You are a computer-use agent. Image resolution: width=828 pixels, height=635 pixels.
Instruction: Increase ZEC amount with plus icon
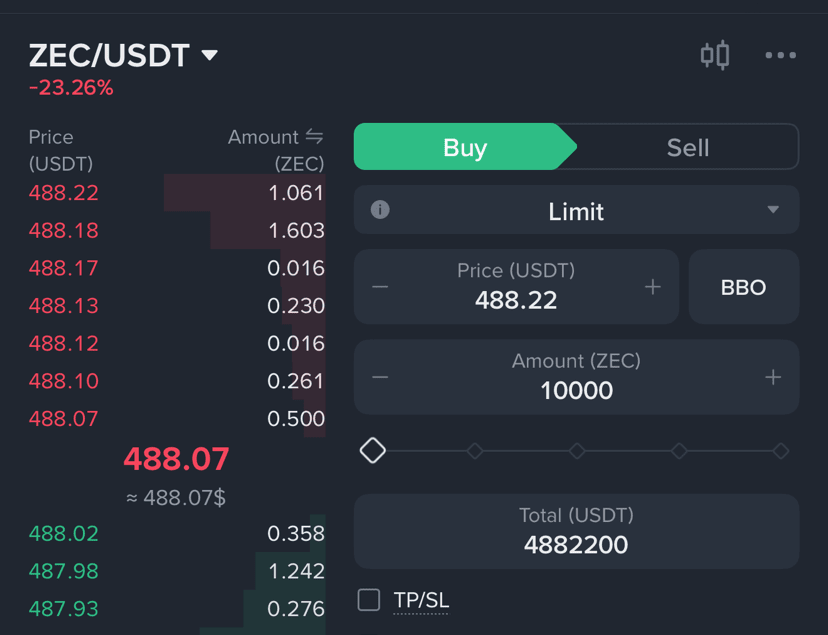(x=773, y=377)
